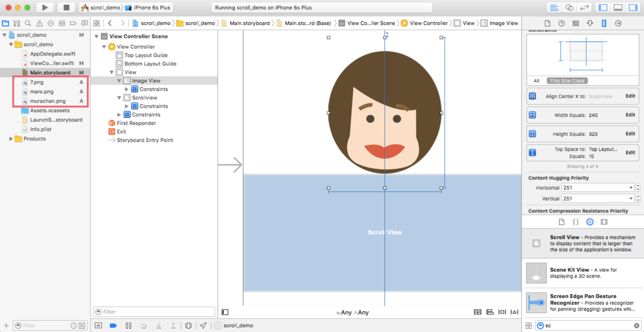Edit the Top Space constraint
Image resolution: width=644 pixels, height=332 pixels.
tap(630, 152)
